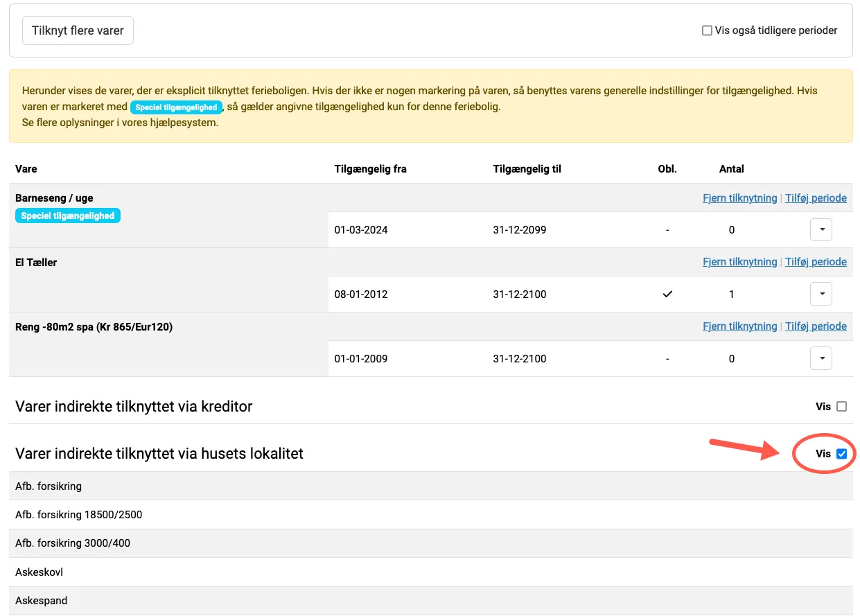Select the Askeskovl item row
The height and width of the screenshot is (616, 860).
coord(40,572)
